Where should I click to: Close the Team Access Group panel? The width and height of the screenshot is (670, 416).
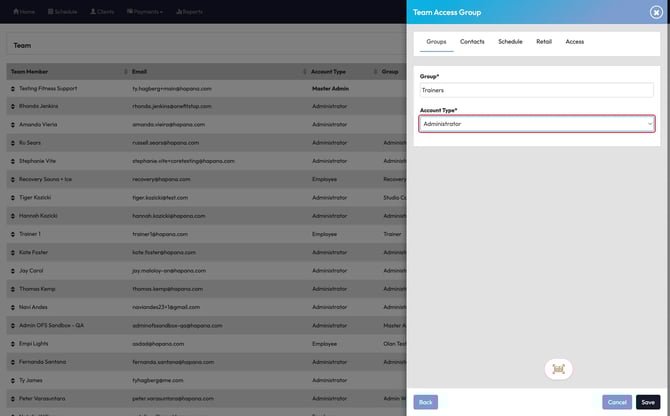[x=656, y=12]
